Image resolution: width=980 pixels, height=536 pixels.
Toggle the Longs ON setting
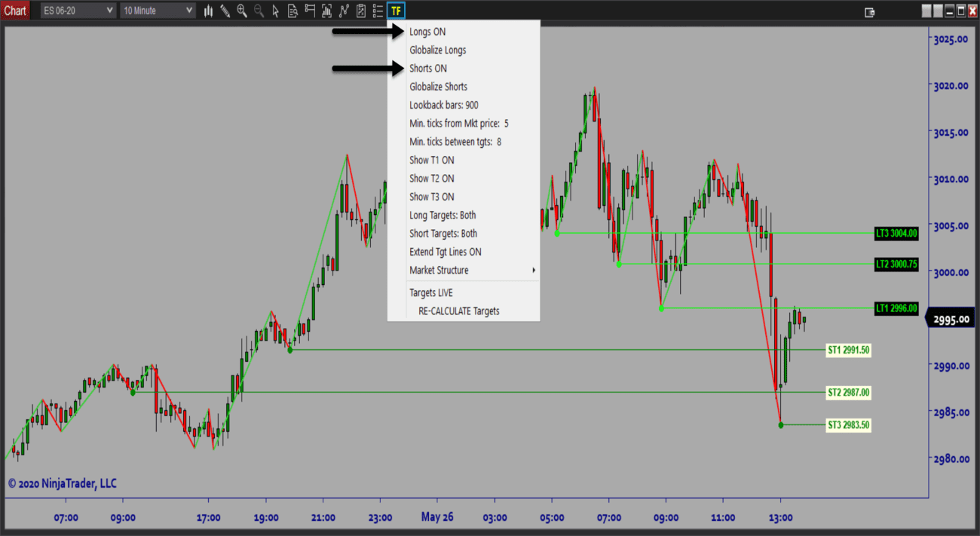tap(427, 32)
